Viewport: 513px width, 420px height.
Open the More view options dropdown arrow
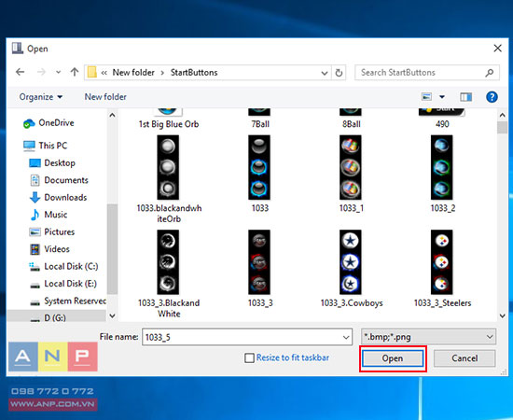pos(442,97)
